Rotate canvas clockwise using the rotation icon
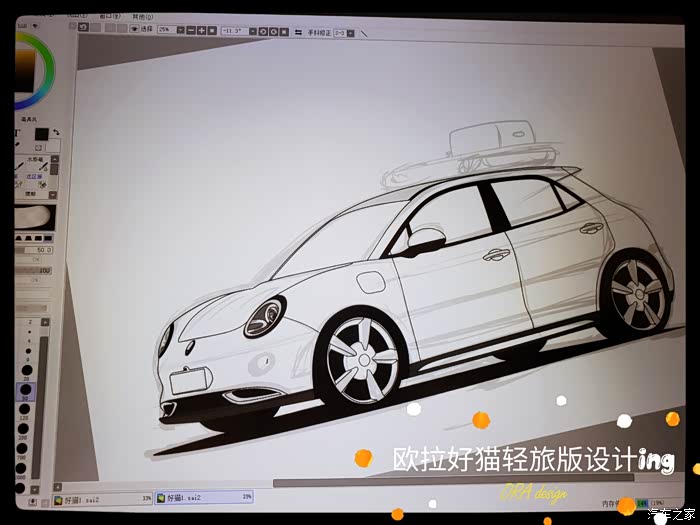The height and width of the screenshot is (525, 700). pyautogui.click(x=274, y=32)
